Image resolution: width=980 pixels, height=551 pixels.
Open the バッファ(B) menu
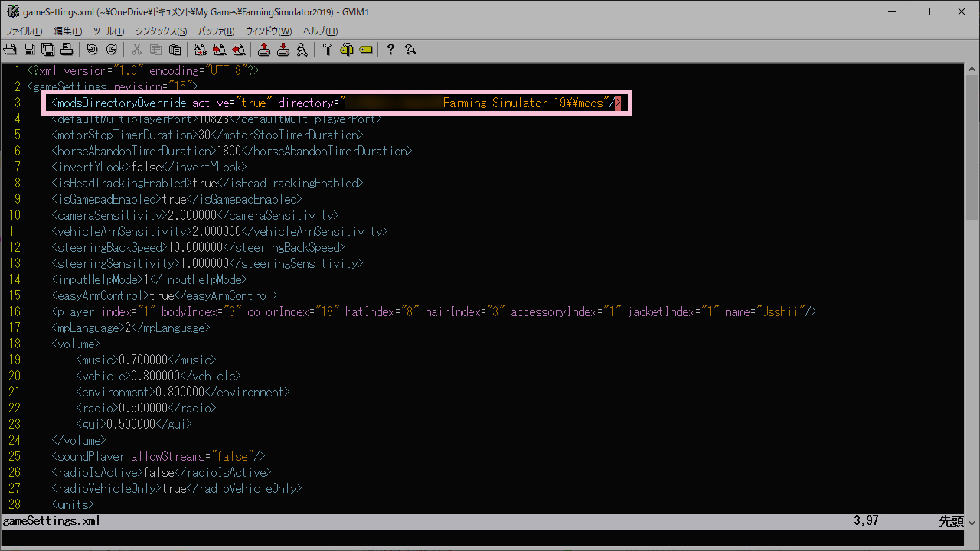(216, 31)
